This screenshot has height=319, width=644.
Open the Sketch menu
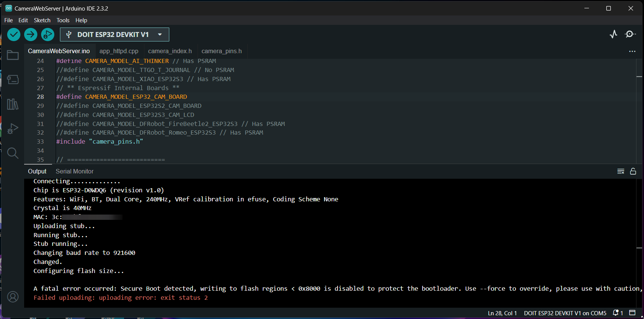[42, 20]
